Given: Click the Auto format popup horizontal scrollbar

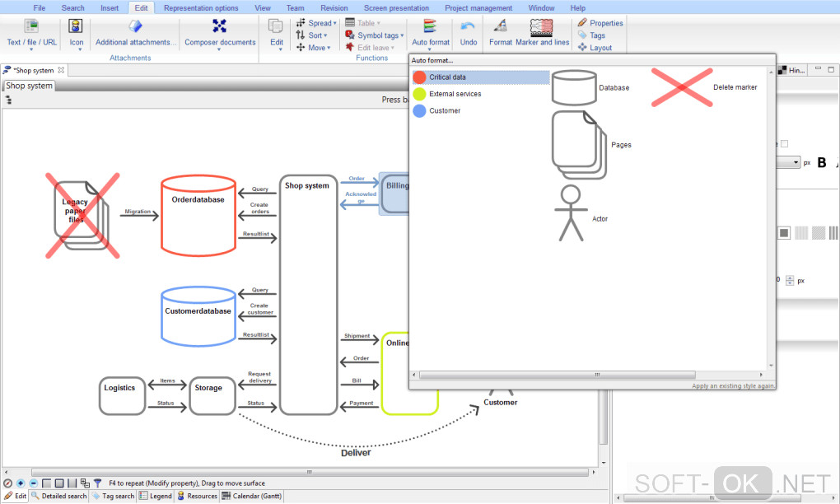Looking at the screenshot, I should 558,375.
